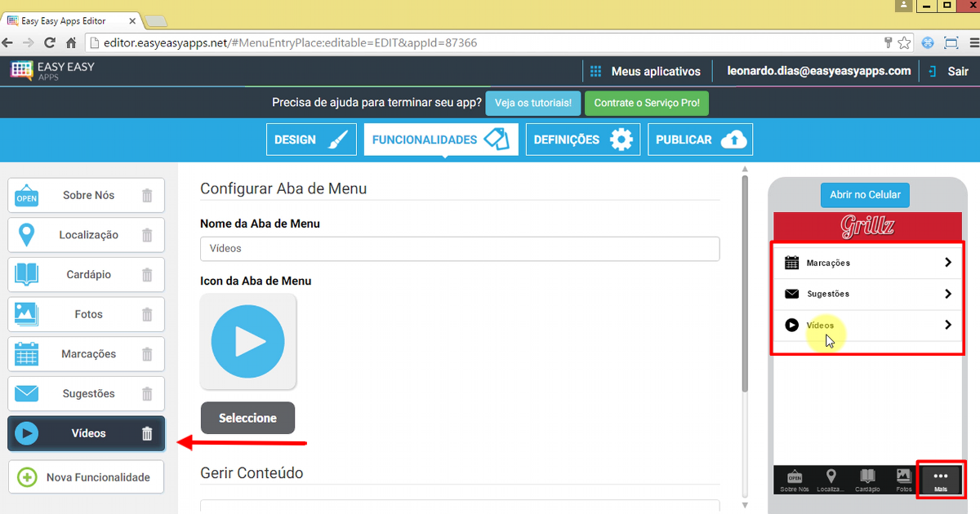Click the large blue play icon preview
Viewport: 980px width, 514px height.
247,342
